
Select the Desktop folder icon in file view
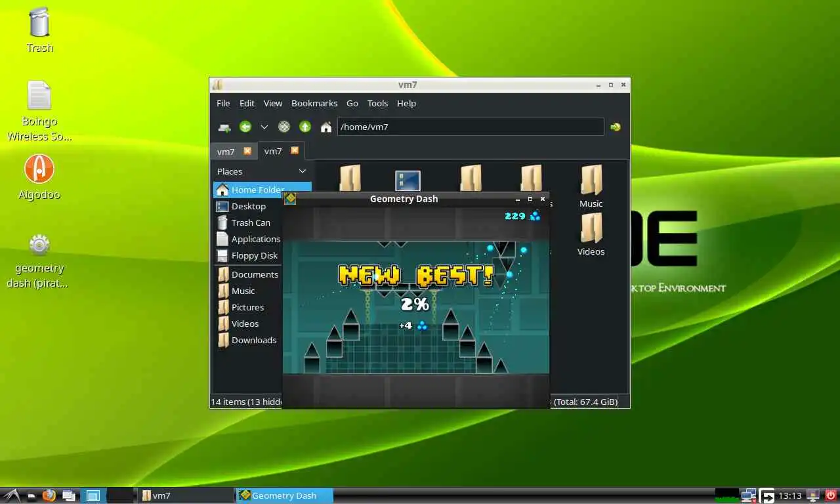pos(408,180)
